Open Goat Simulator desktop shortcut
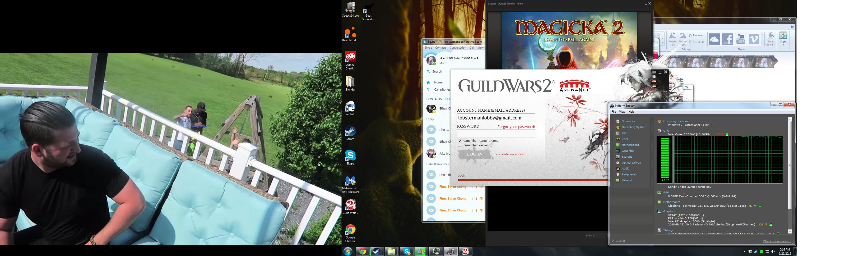The image size is (868, 256). coord(368,12)
